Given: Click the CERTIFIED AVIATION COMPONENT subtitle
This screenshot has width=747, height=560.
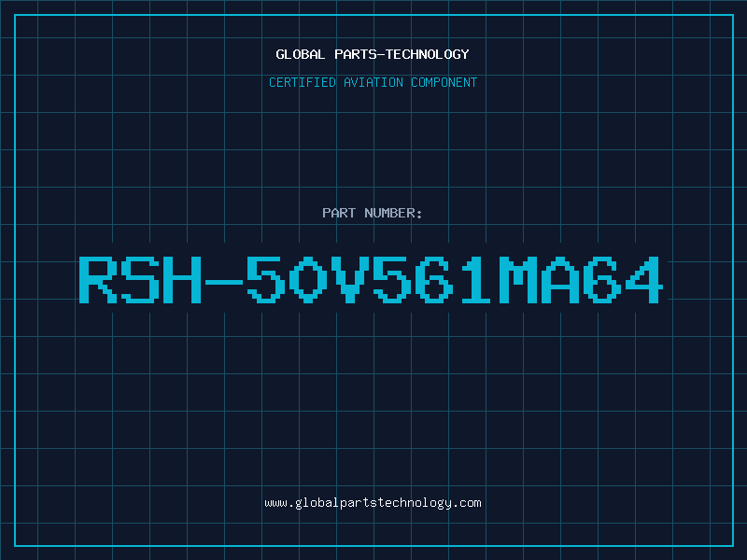Looking at the screenshot, I should click(373, 82).
